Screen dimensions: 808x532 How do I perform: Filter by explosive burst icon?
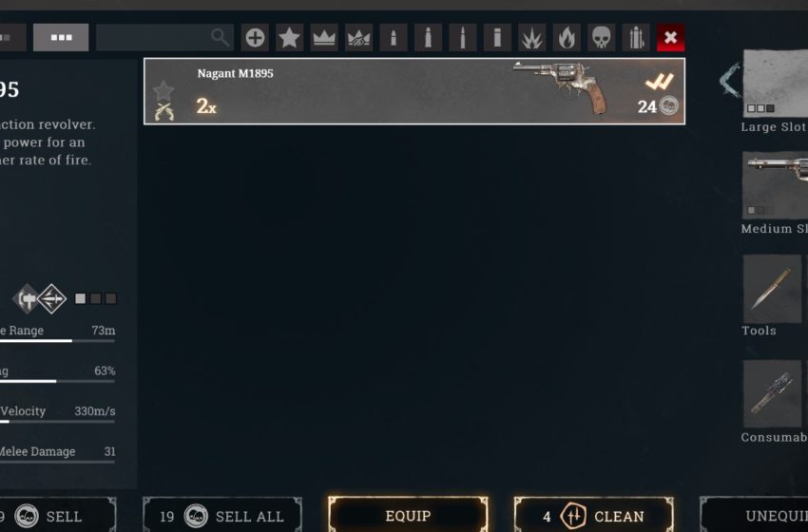(531, 38)
